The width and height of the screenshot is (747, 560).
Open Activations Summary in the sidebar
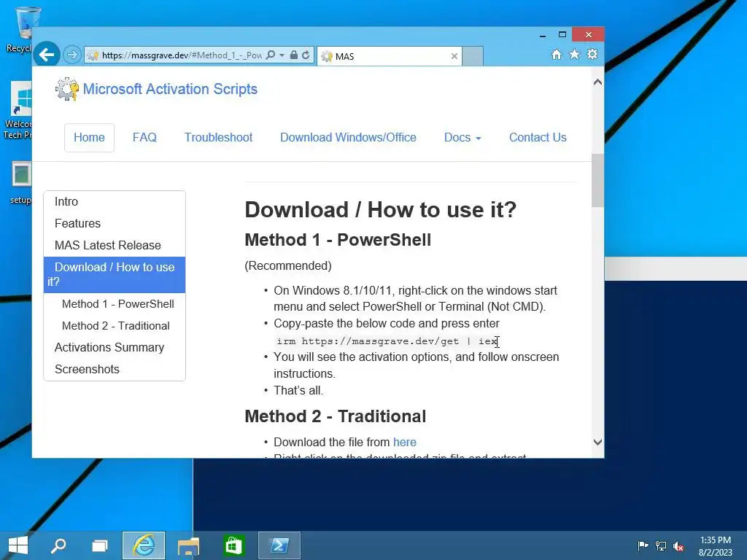115,348
